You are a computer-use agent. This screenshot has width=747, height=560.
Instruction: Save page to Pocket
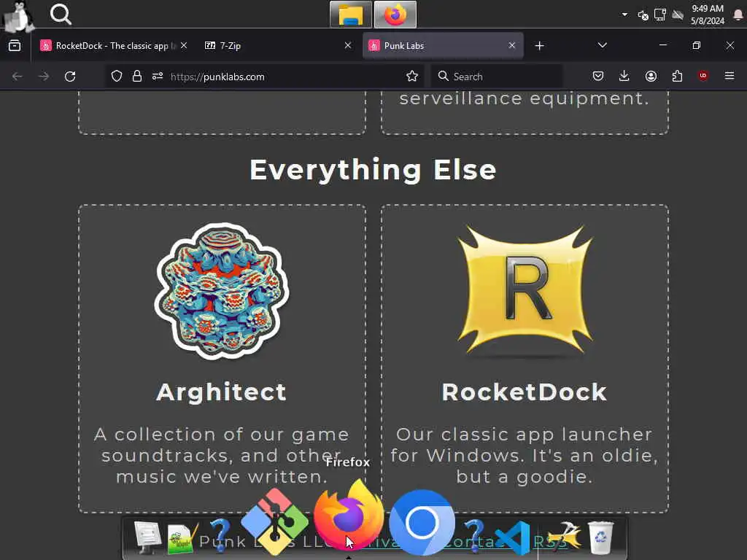tap(598, 76)
